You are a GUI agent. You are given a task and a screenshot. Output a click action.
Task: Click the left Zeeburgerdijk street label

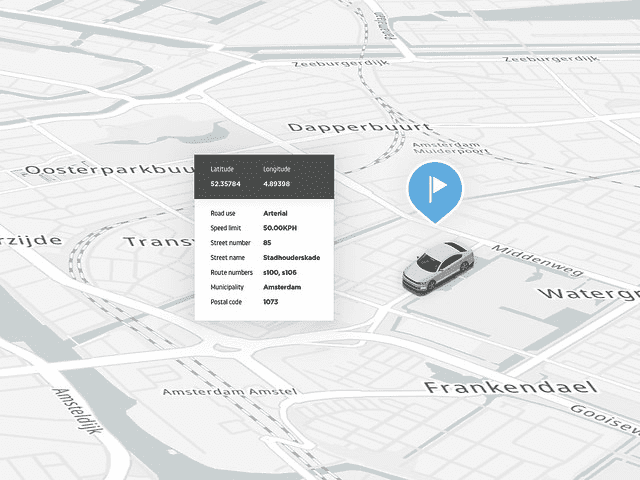pos(337,63)
